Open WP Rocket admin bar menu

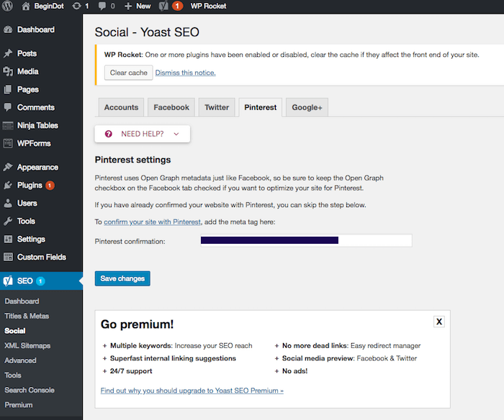208,6
